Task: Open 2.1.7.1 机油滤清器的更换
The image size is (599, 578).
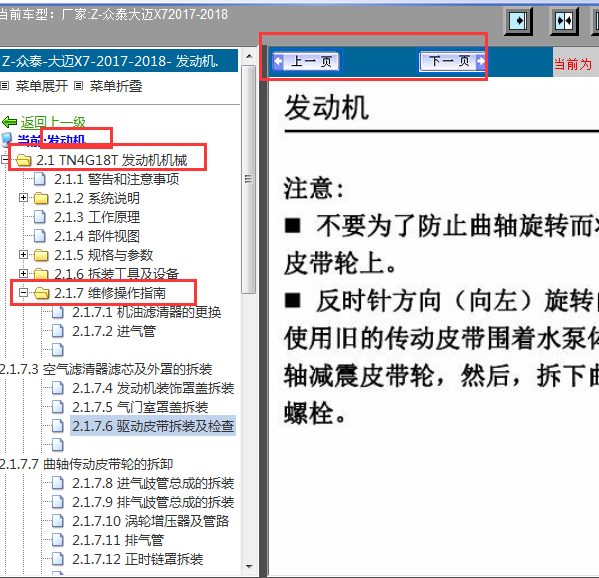Action: [x=147, y=312]
